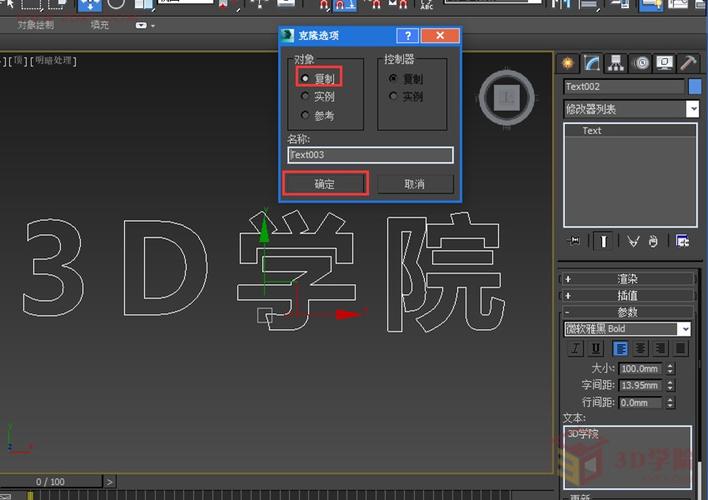Expand the 渲染 rollout

pos(627,279)
